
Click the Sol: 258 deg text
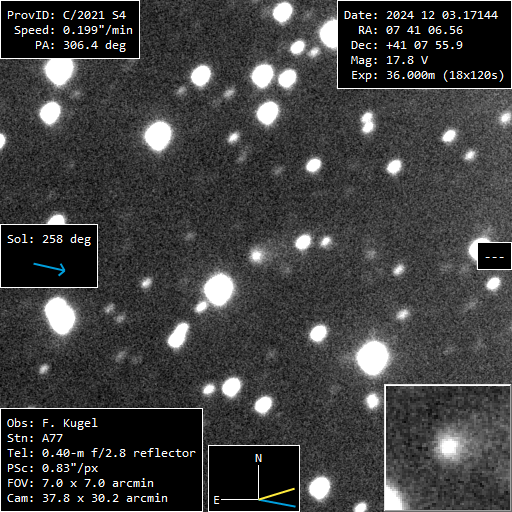click(49, 239)
